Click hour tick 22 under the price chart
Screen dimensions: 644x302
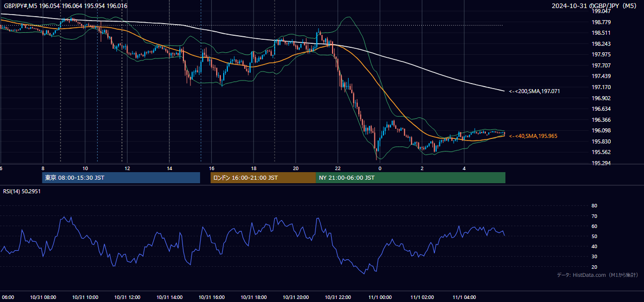(338, 168)
